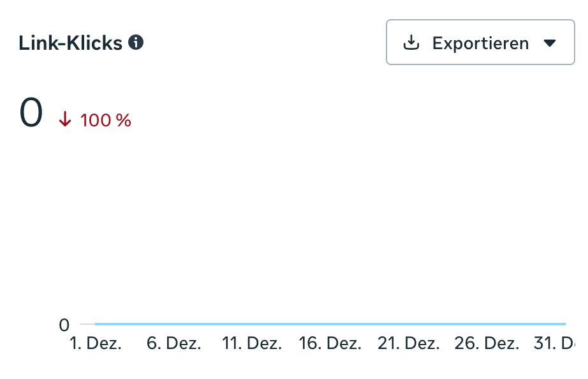Click the 11. Dez. axis label
Viewport: 588px width, 379px height.
coord(252,343)
